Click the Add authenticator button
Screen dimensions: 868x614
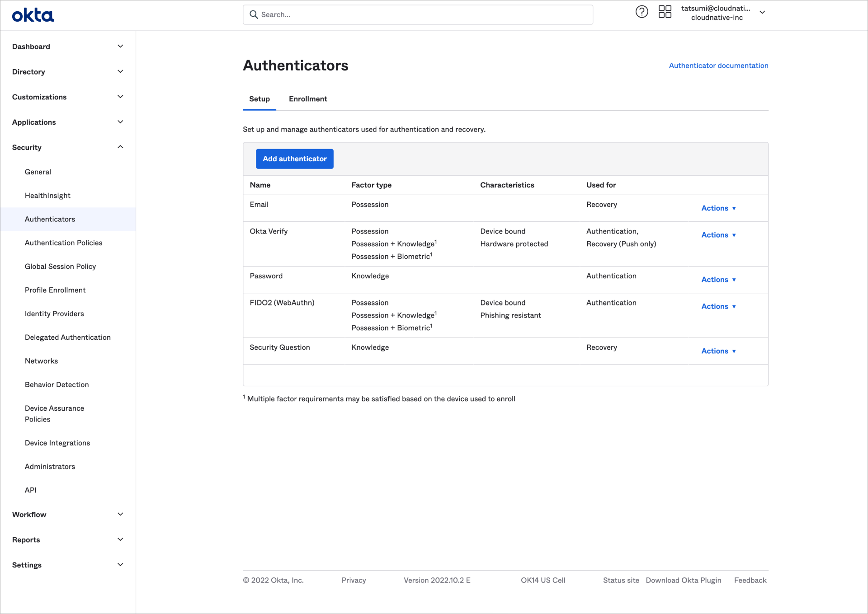coord(294,159)
